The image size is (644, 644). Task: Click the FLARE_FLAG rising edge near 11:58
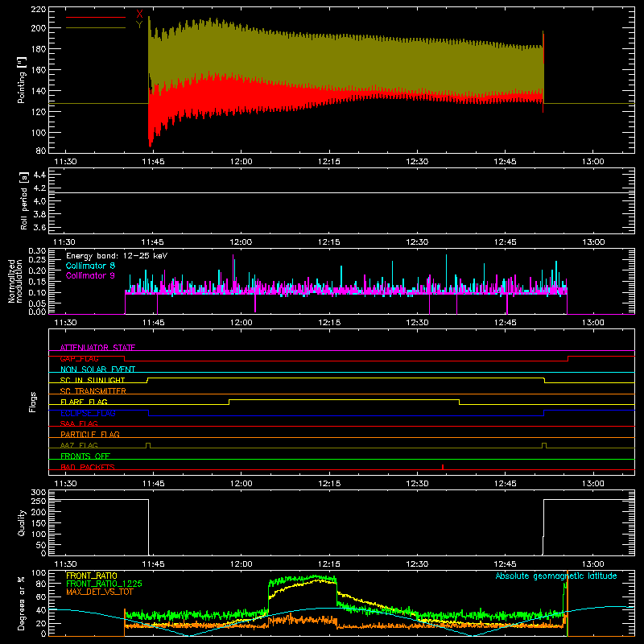(x=229, y=402)
